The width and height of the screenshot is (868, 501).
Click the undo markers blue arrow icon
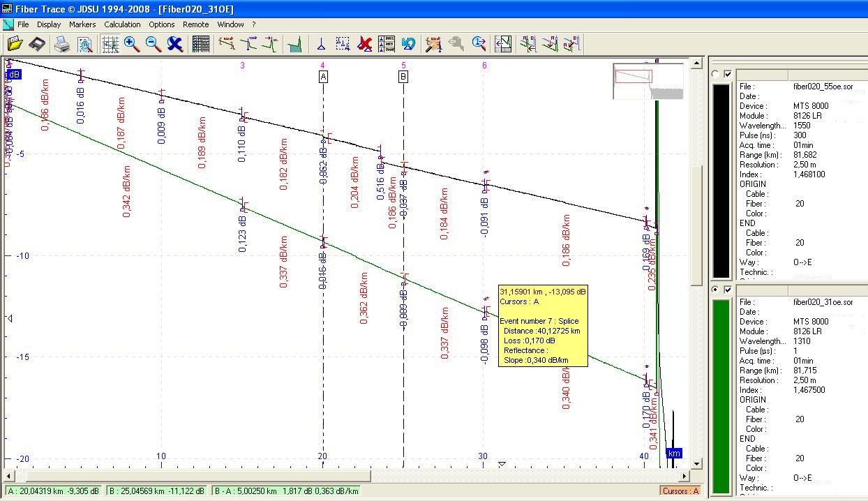(409, 44)
